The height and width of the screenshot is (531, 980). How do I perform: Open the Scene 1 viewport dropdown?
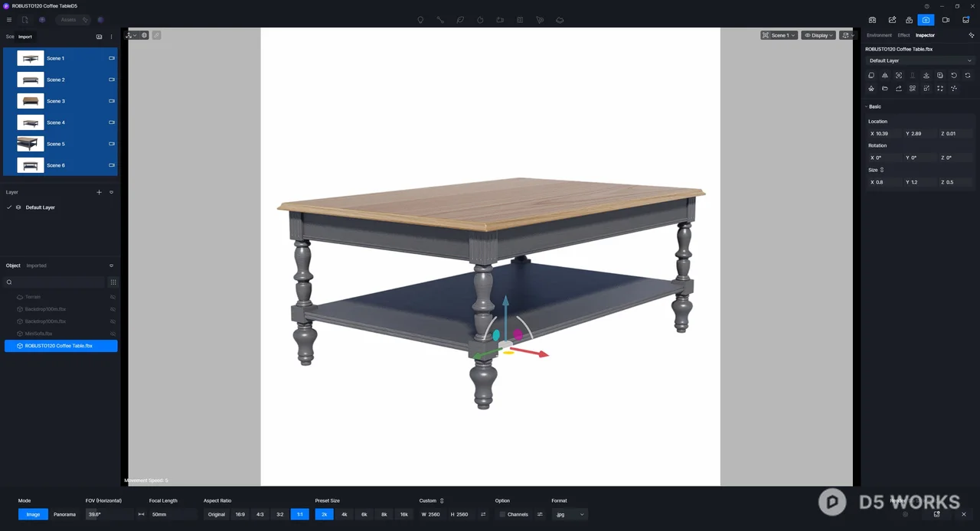click(779, 35)
